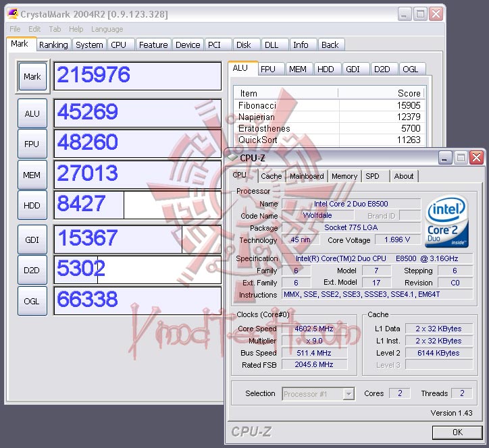Click the Item column header
Image resolution: width=489 pixels, height=448 pixels.
(286, 93)
